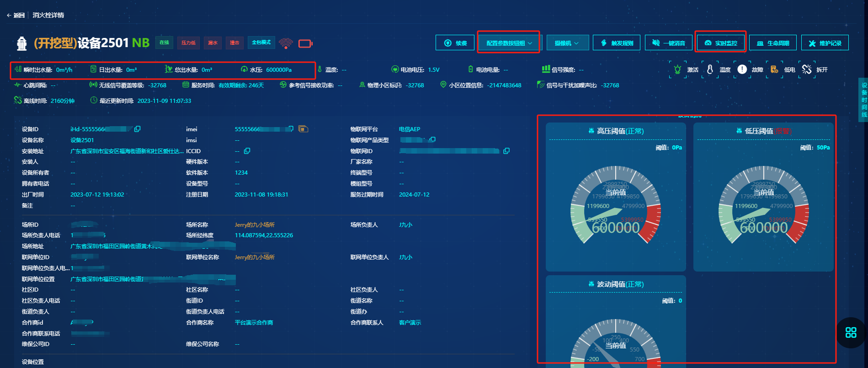Image resolution: width=868 pixels, height=368 pixels.
Task: Click the 消火栓详情 breadcrumb title
Action: coord(48,15)
